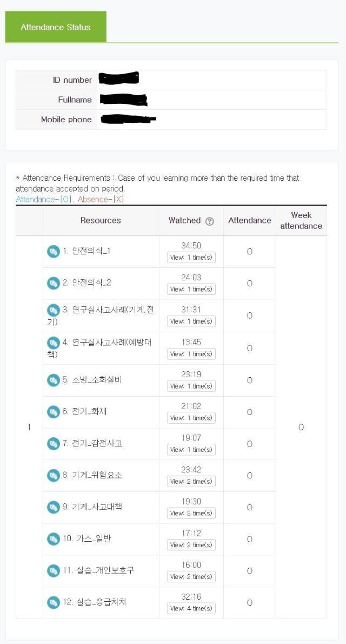Click the help icon next to Watched

(209, 221)
